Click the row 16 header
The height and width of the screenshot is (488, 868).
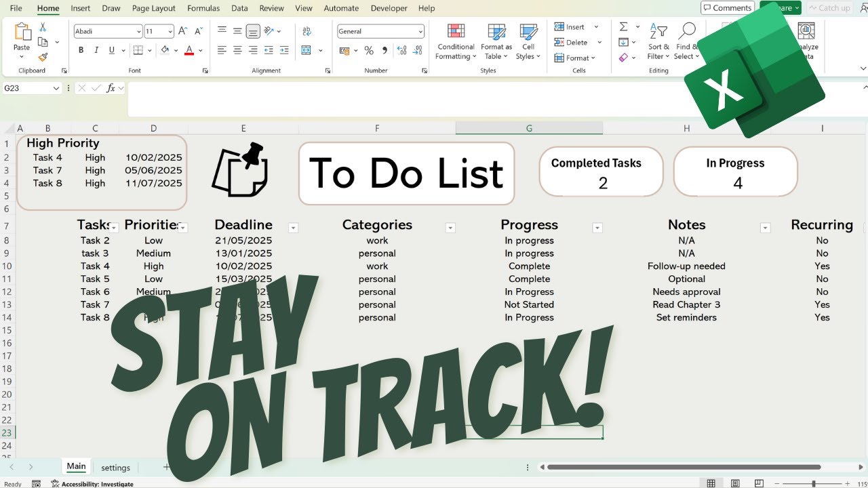7,343
